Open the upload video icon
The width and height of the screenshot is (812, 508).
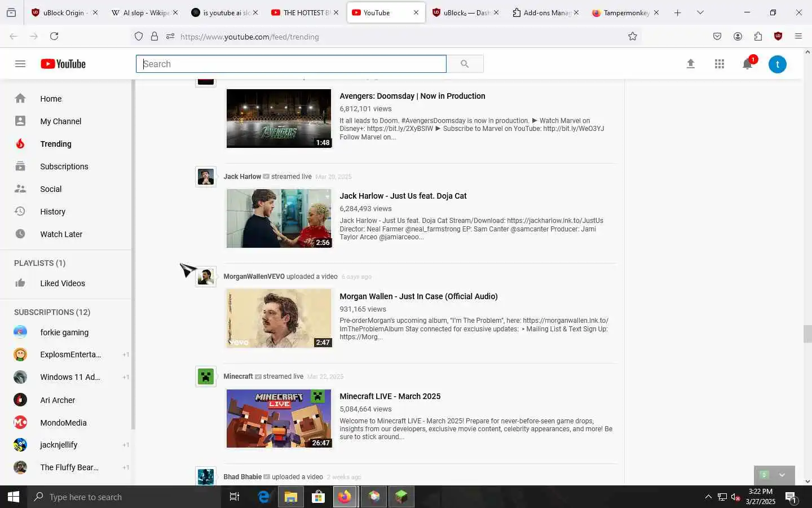tap(691, 64)
